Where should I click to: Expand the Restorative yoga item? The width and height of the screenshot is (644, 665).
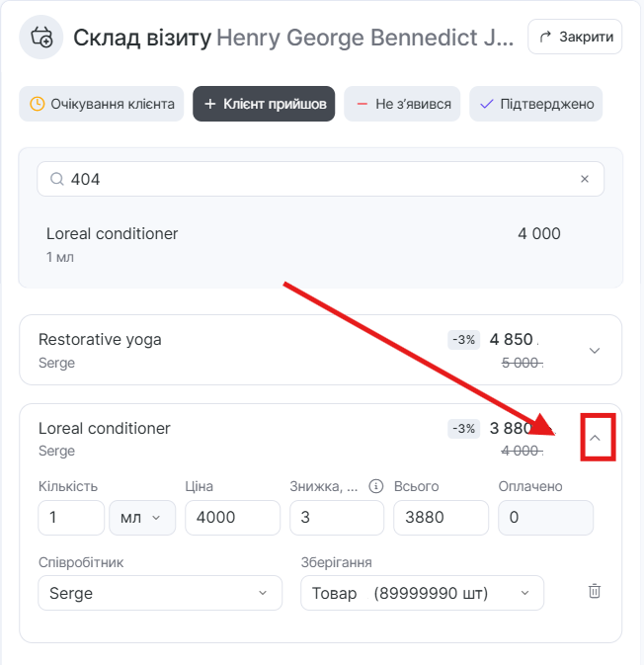click(594, 350)
